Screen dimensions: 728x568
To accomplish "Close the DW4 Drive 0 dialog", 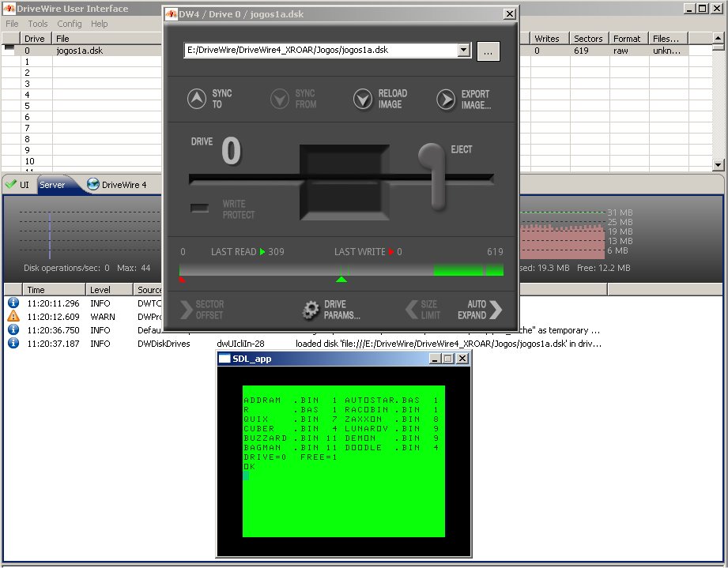I will point(509,14).
